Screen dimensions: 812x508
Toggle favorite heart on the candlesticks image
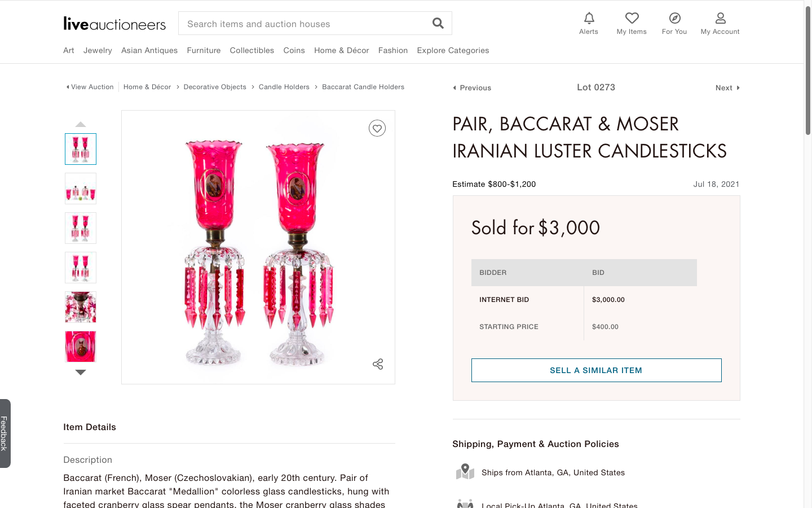click(377, 129)
